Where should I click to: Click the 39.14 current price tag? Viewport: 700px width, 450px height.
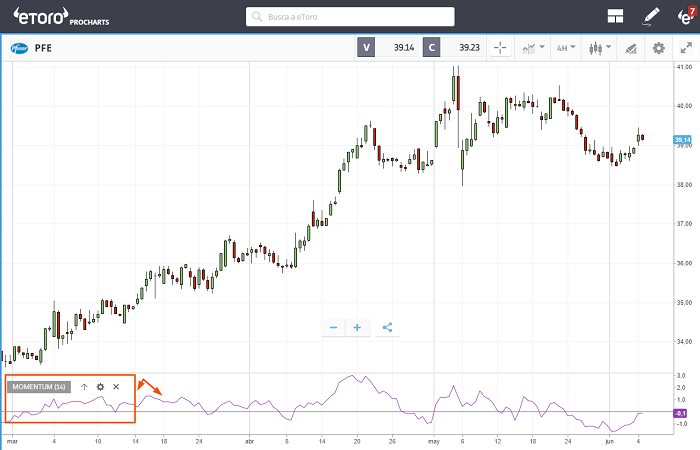tap(682, 140)
